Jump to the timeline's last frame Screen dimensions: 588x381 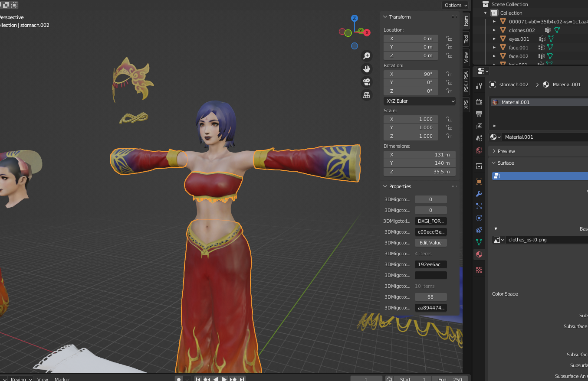242,379
